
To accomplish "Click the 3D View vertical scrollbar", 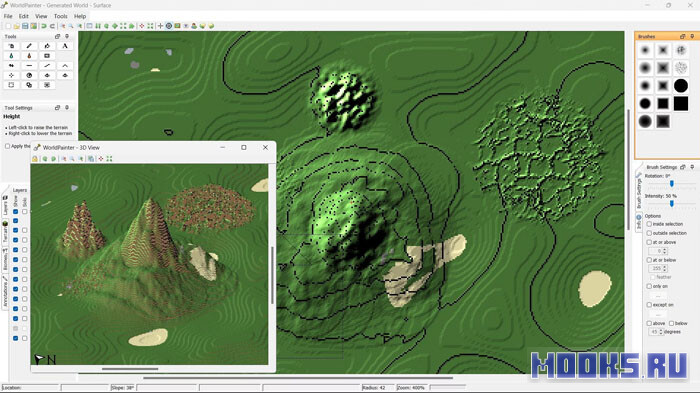I will (272, 275).
